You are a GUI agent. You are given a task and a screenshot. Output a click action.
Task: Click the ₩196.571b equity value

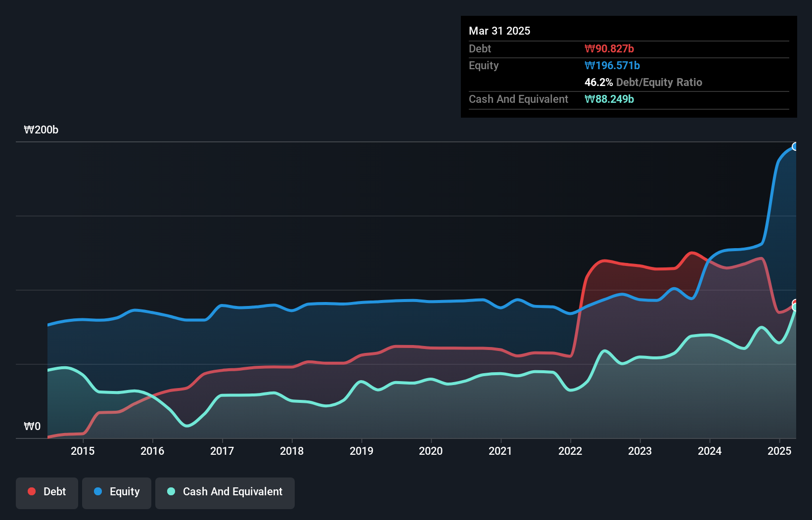tap(612, 65)
